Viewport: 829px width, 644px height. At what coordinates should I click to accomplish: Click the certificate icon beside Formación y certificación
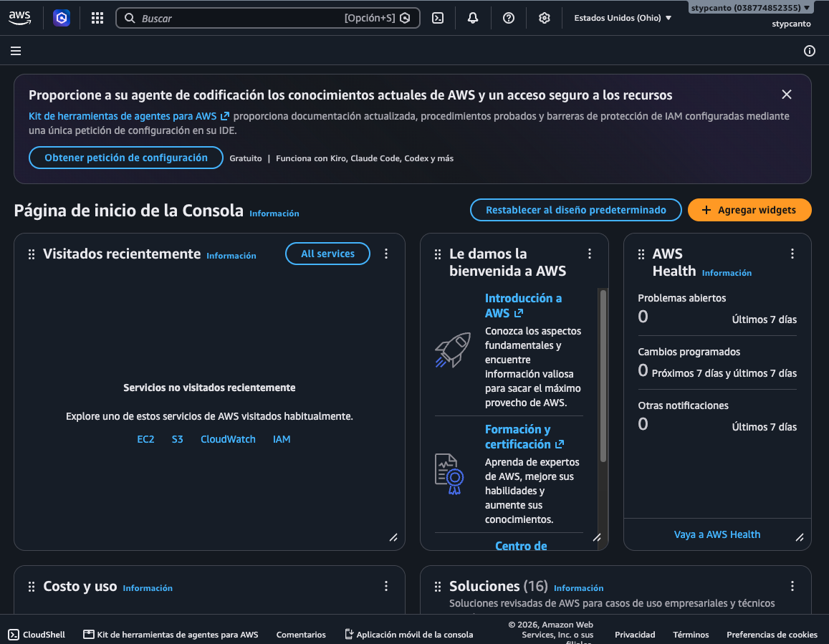point(449,474)
